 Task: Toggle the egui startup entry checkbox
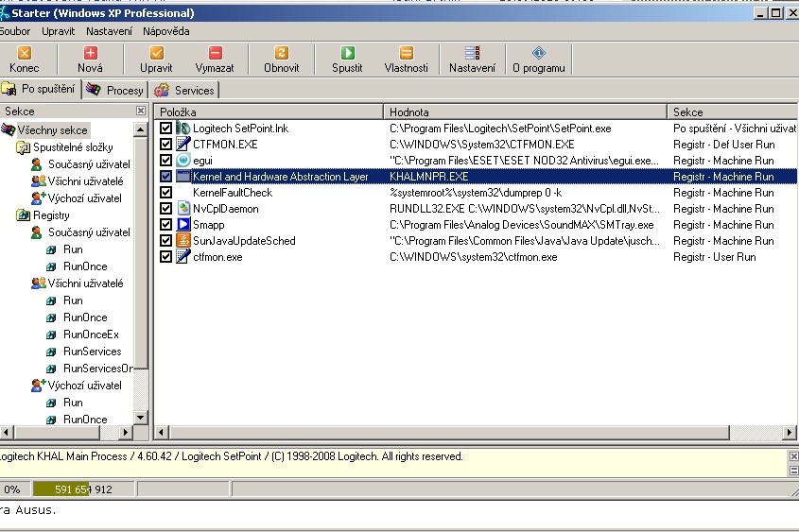(166, 161)
